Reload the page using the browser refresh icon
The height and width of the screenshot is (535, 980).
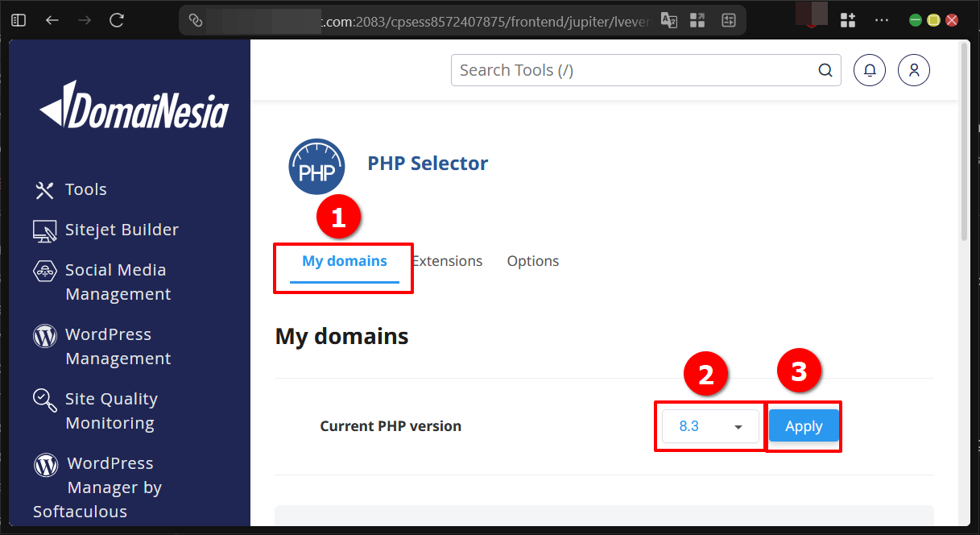click(x=116, y=20)
